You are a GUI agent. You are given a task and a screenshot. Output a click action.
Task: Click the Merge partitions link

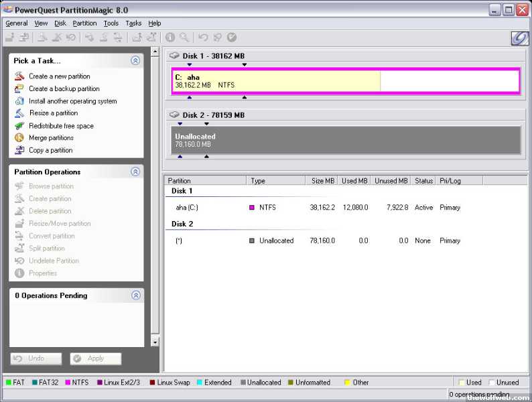pyautogui.click(x=51, y=138)
